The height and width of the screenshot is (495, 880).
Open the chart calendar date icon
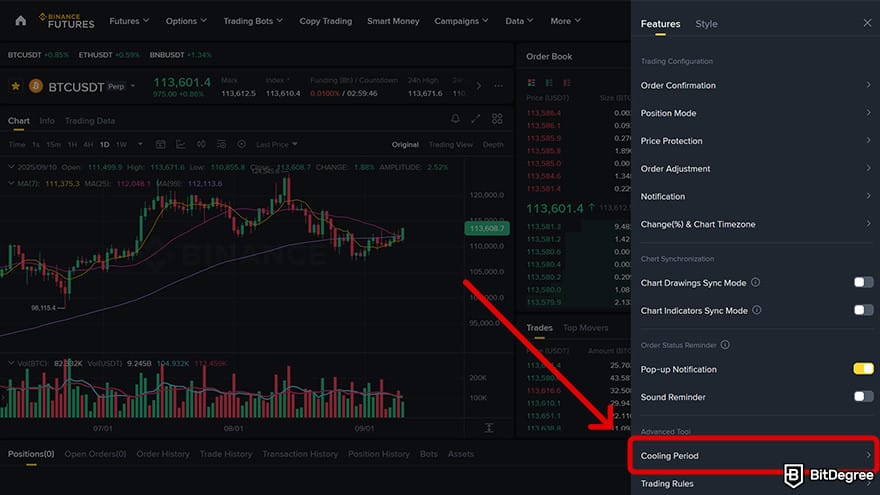click(161, 144)
